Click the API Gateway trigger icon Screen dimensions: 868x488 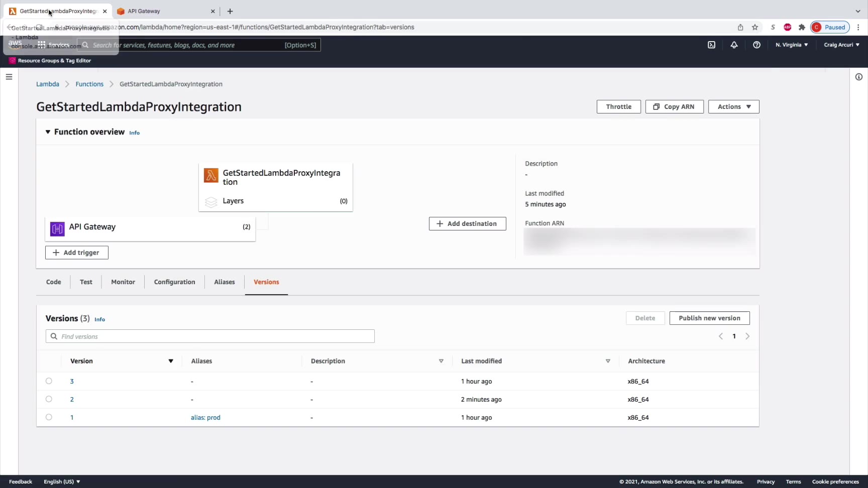coord(57,229)
